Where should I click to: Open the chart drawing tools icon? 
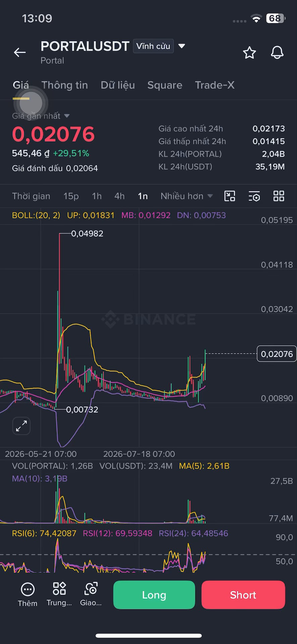(230, 196)
